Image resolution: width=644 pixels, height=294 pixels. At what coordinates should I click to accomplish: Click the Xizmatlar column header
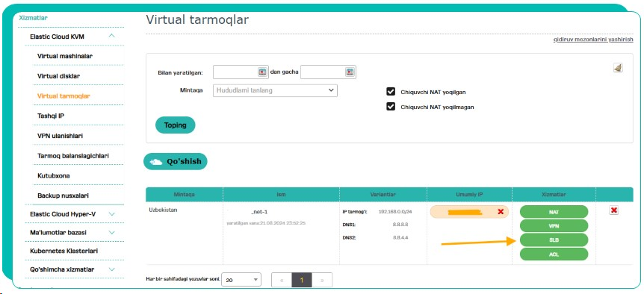554,194
